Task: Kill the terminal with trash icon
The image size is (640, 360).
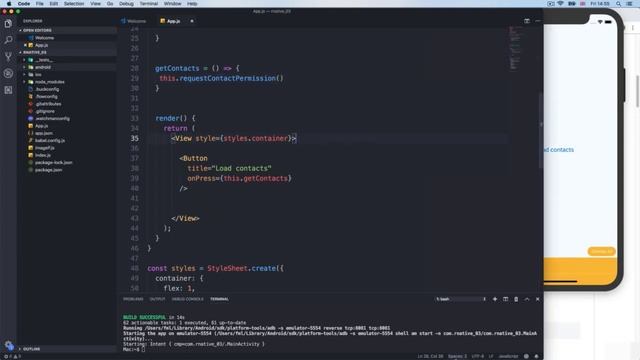Action: click(x=516, y=299)
